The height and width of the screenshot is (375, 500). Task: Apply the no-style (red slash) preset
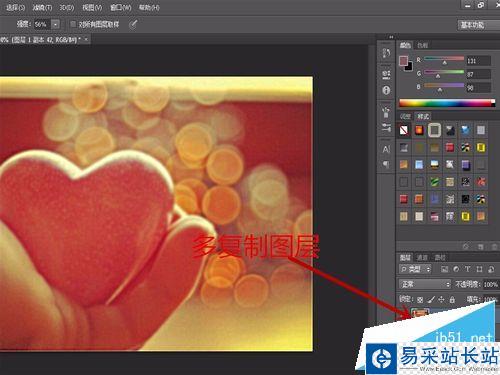[404, 130]
